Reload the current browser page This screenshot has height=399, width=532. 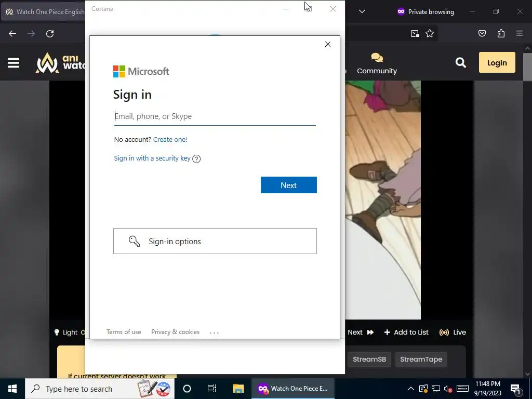click(50, 34)
